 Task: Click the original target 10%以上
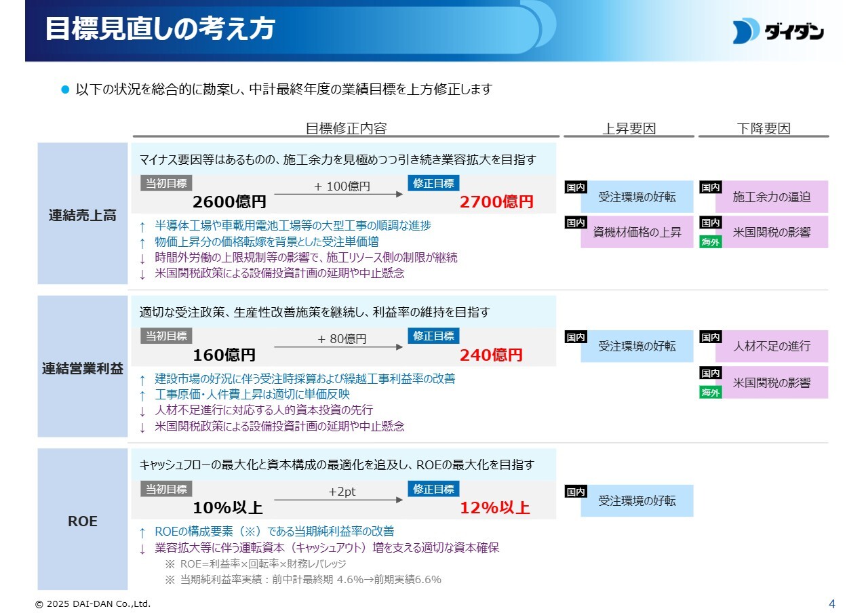tap(228, 508)
